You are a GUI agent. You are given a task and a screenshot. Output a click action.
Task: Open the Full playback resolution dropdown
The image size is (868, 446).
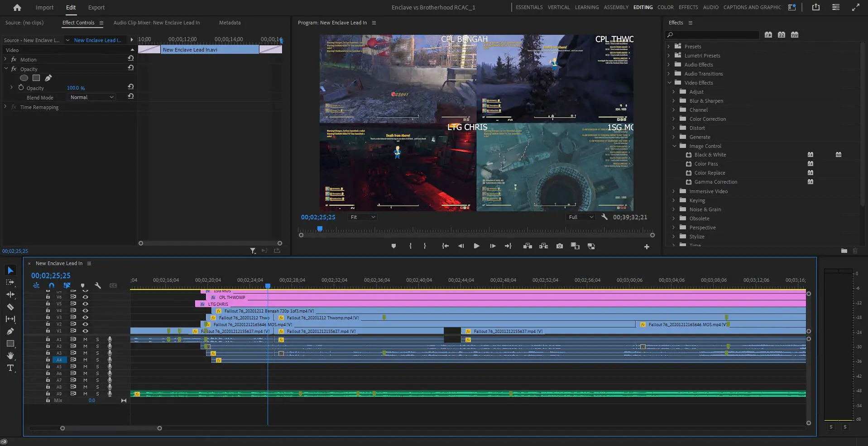click(581, 217)
